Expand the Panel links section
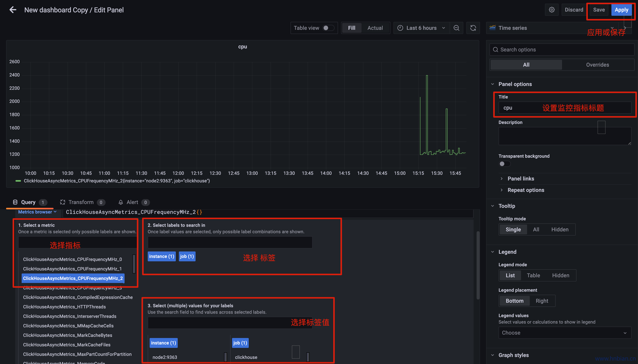Screen dimensions: 638x364 click(520, 179)
